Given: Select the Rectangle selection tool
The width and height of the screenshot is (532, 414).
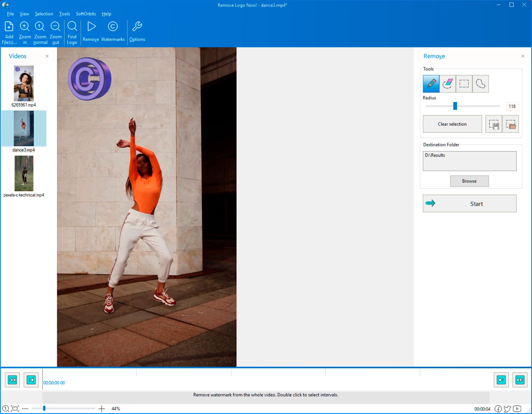Looking at the screenshot, I should click(464, 83).
